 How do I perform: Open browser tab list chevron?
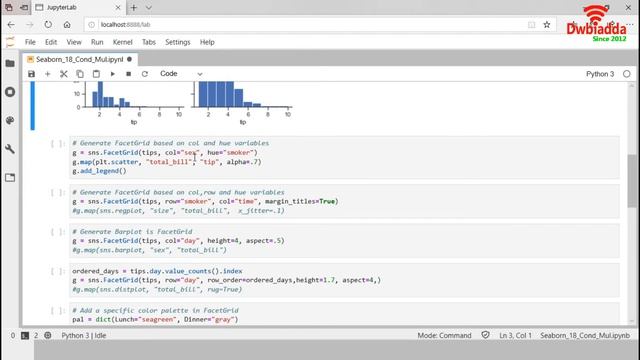pos(149,7)
